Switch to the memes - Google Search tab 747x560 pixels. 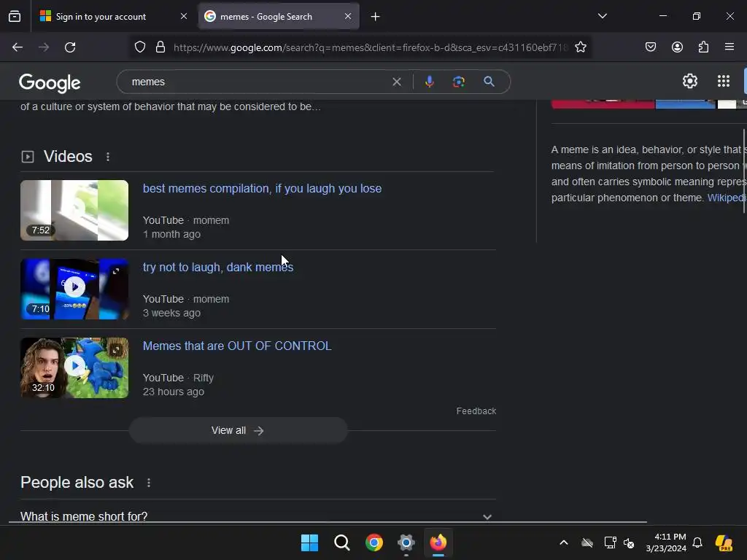[x=279, y=16]
